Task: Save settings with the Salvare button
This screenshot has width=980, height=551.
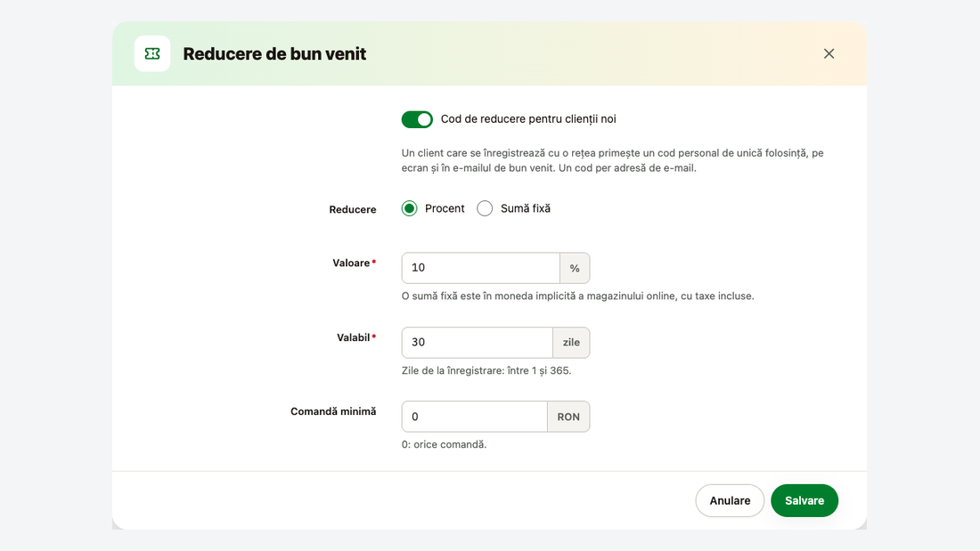Action: pyautogui.click(x=804, y=500)
